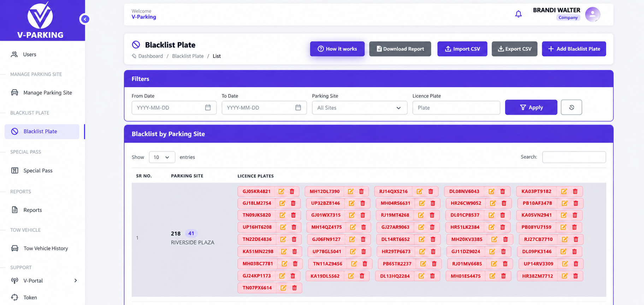Edit plate RJ01MV6685
The width and height of the screenshot is (644, 305).
coord(494,264)
